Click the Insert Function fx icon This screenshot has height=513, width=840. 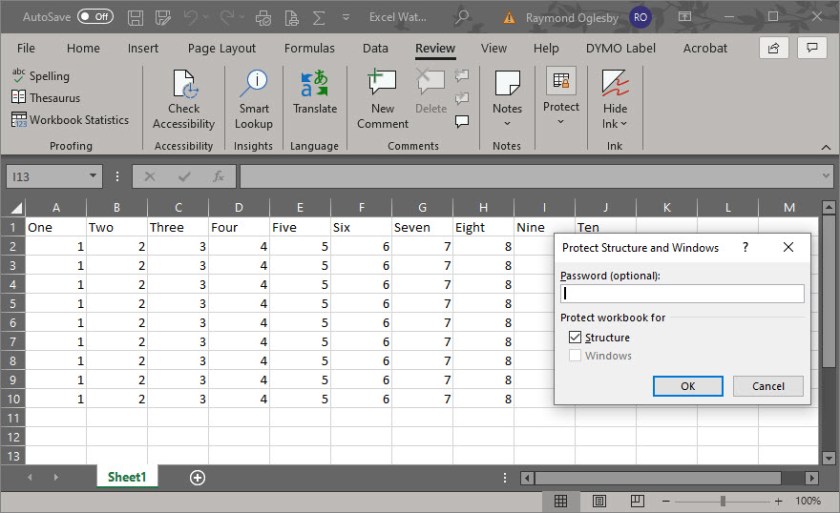pos(219,176)
